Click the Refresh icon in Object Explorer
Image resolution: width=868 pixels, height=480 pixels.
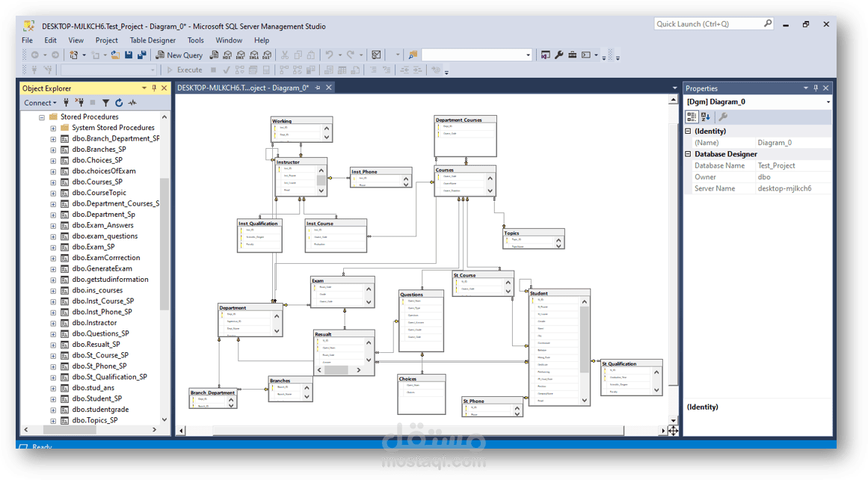click(x=119, y=102)
